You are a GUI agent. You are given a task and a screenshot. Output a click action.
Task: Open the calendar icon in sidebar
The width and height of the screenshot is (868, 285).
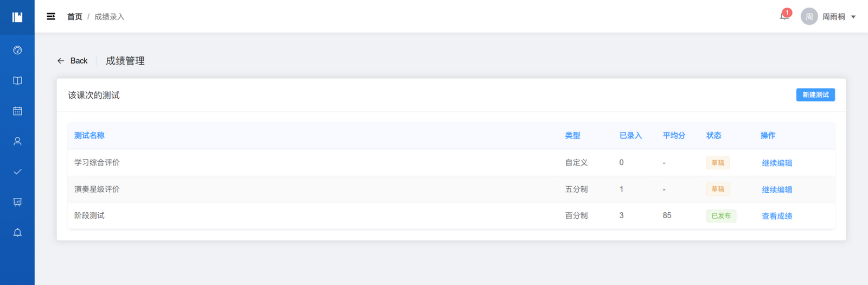17,111
